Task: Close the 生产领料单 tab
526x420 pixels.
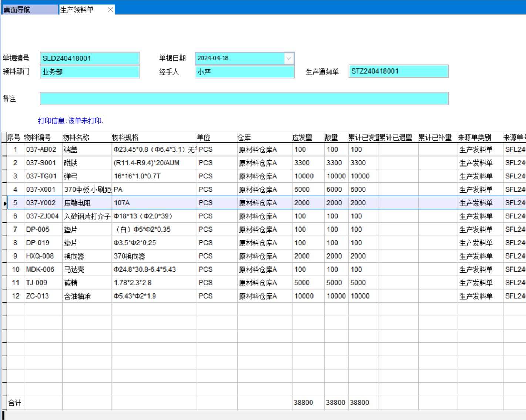Action: pos(110,10)
